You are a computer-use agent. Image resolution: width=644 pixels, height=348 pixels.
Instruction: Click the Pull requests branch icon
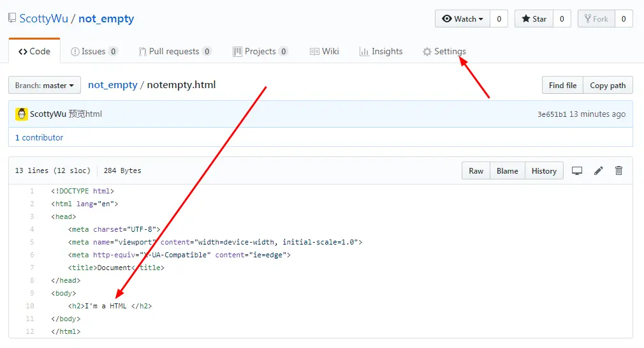point(143,52)
